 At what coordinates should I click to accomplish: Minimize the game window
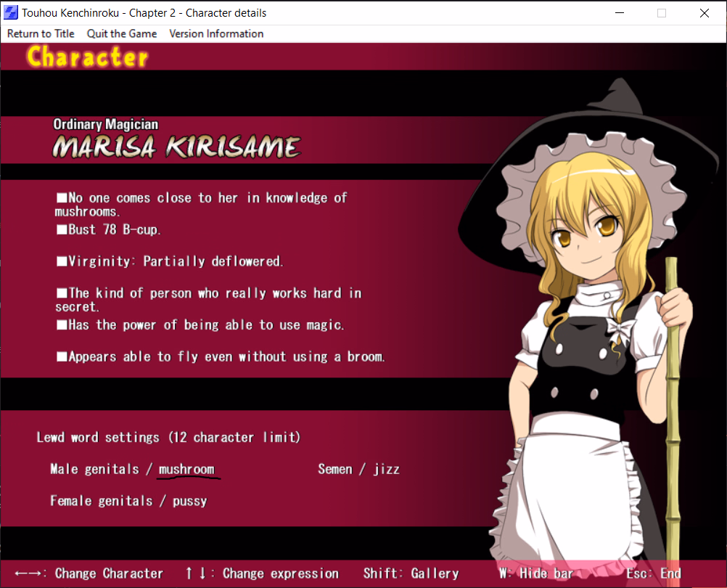(x=619, y=13)
